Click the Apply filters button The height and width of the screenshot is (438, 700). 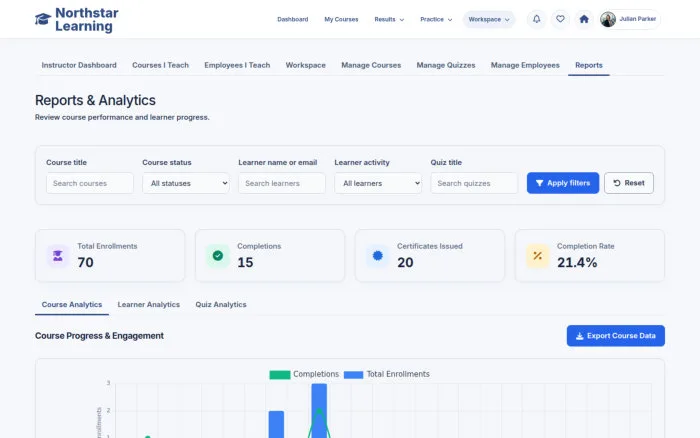pyautogui.click(x=562, y=183)
